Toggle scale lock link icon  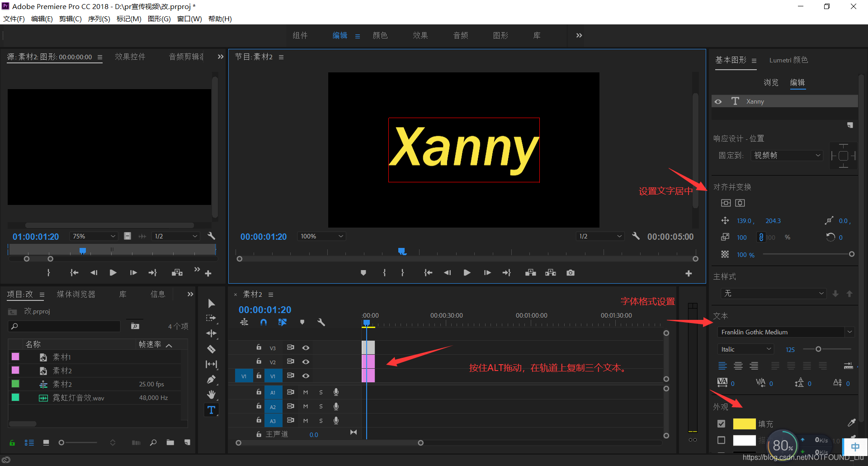coord(761,237)
